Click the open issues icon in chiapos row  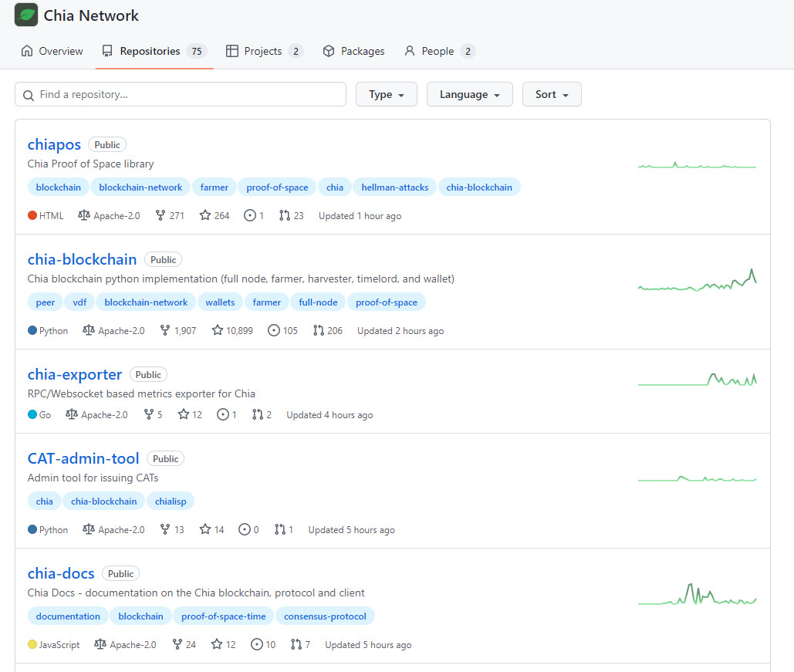tap(250, 216)
